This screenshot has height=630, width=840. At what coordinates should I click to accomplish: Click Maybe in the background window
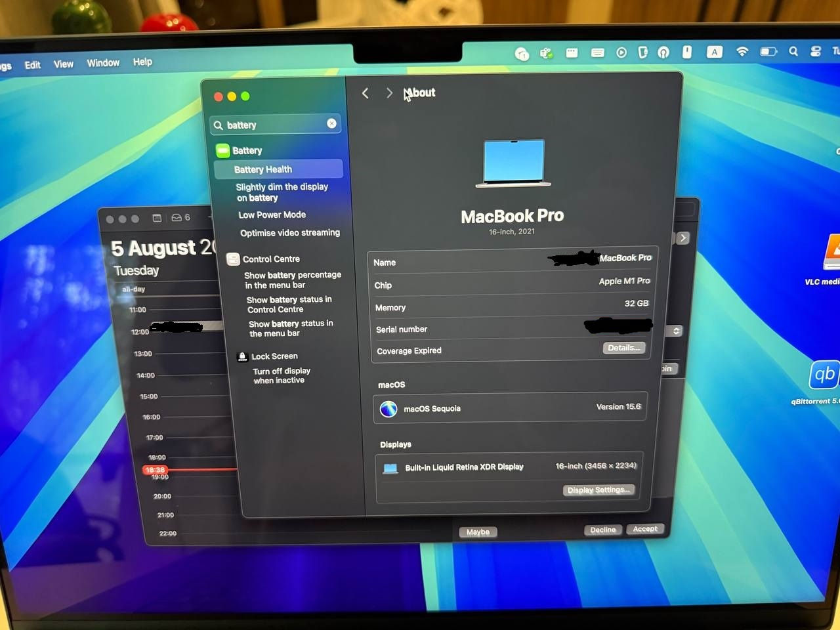(x=478, y=532)
